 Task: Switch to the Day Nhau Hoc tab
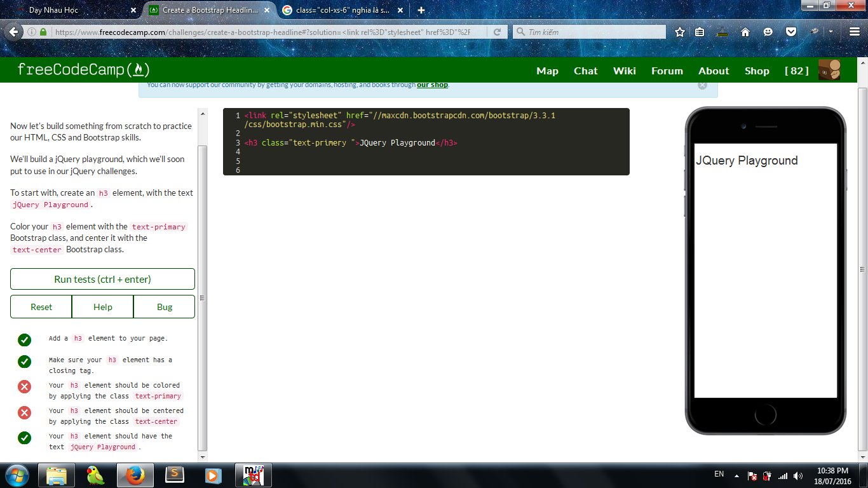tap(73, 10)
